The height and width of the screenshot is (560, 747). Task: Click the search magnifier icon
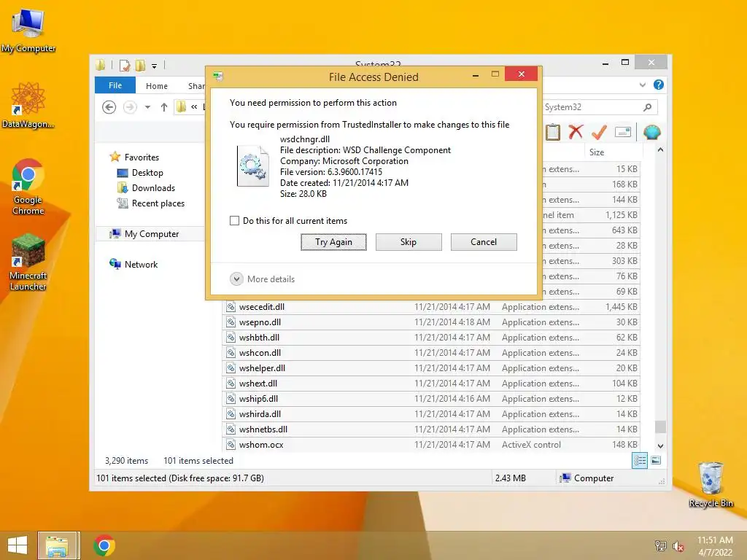pyautogui.click(x=647, y=107)
